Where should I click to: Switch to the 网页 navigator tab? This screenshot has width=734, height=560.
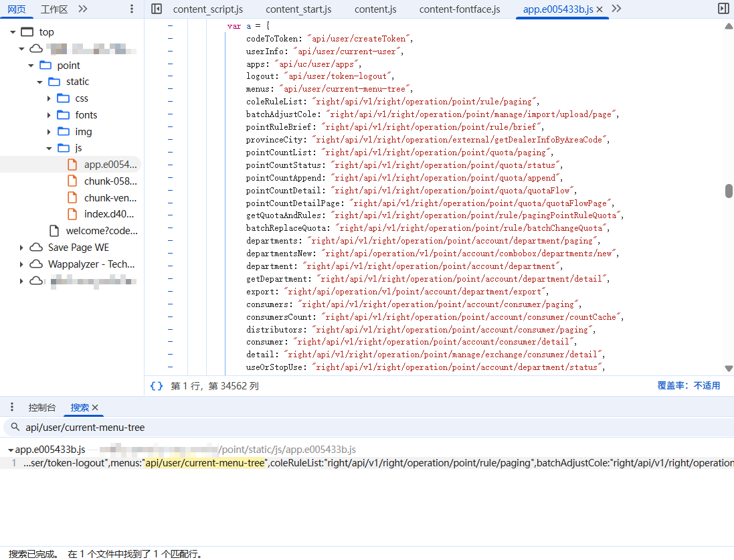pyautogui.click(x=16, y=9)
